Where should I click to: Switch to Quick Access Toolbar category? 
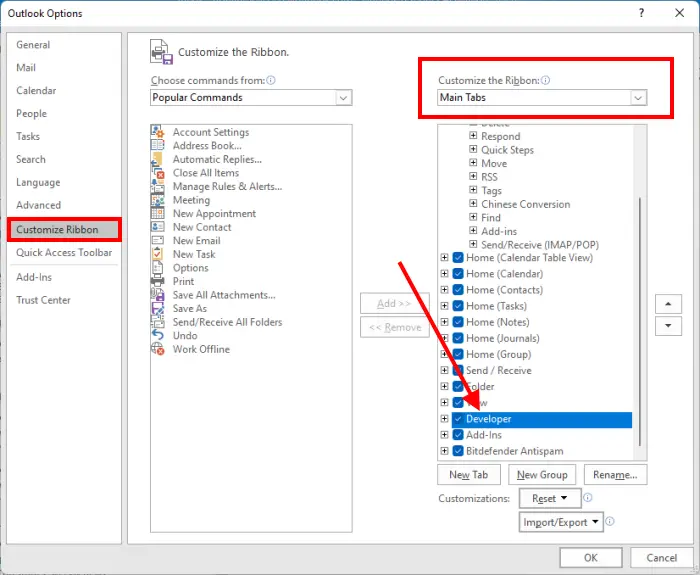(x=64, y=252)
